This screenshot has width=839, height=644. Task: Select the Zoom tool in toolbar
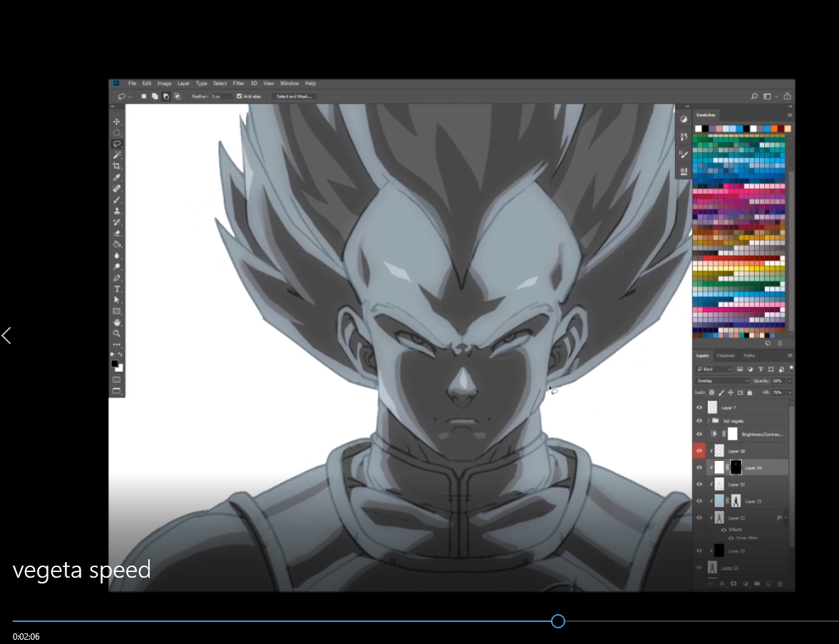coord(117,333)
